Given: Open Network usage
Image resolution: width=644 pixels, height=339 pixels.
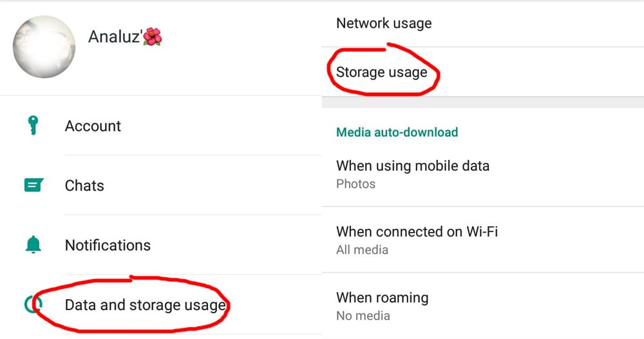Looking at the screenshot, I should pos(384,23).
